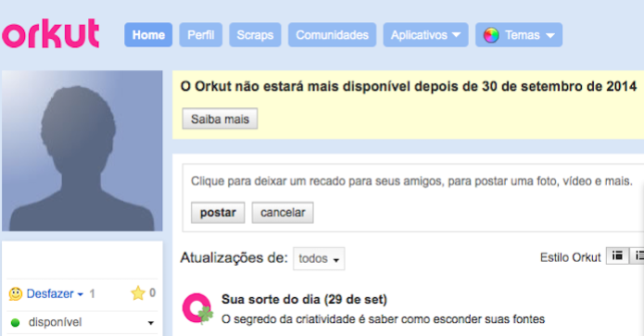Open the Atualizações de todos dropdown
Viewport: 644px width, 336px height.
point(319,258)
